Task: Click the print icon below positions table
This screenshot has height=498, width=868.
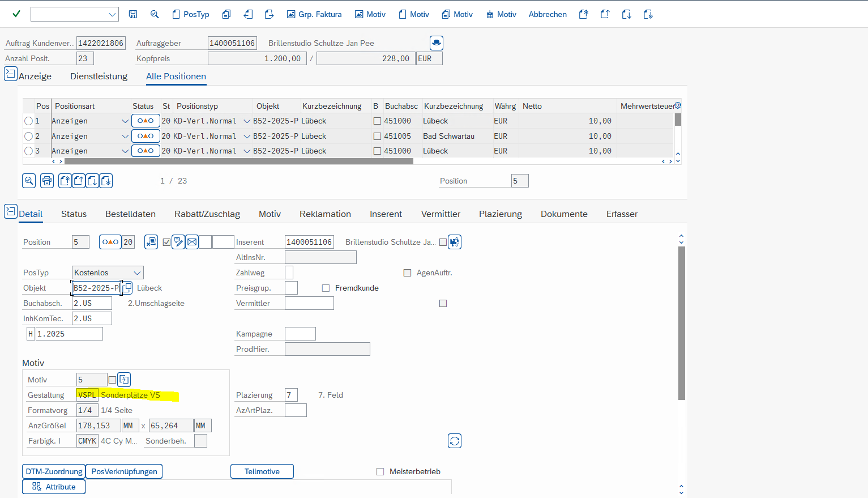Action: point(47,181)
